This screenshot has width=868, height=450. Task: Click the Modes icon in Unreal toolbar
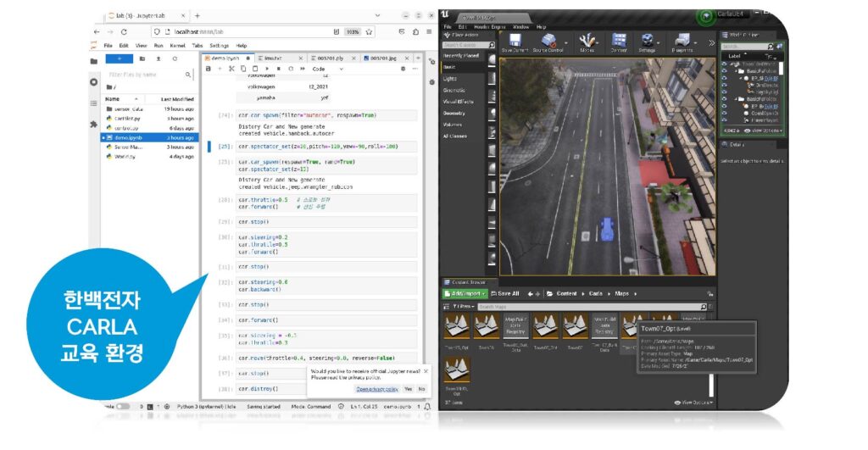(x=587, y=42)
